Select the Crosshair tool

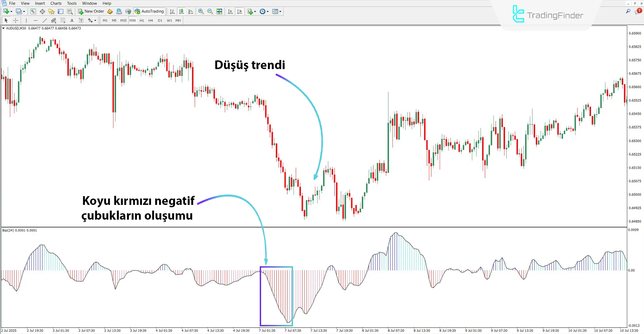coord(15,20)
